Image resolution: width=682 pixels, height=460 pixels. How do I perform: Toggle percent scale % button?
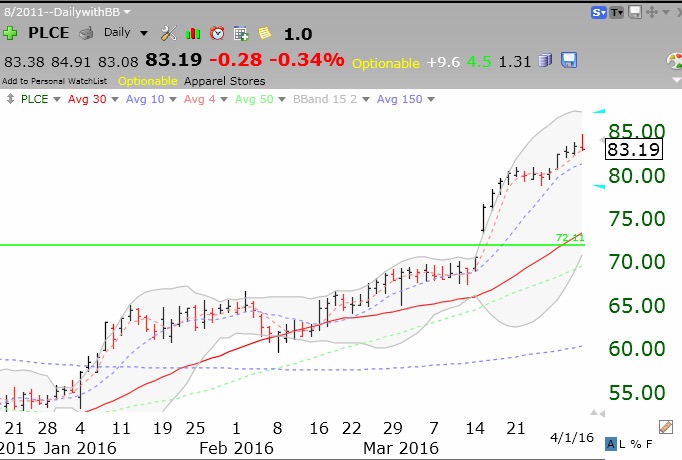[x=636, y=443]
